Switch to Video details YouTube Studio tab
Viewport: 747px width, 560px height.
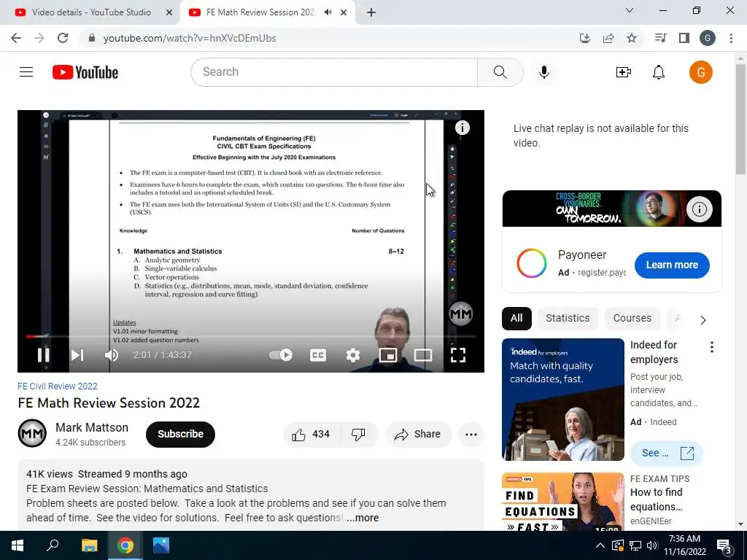tap(91, 12)
